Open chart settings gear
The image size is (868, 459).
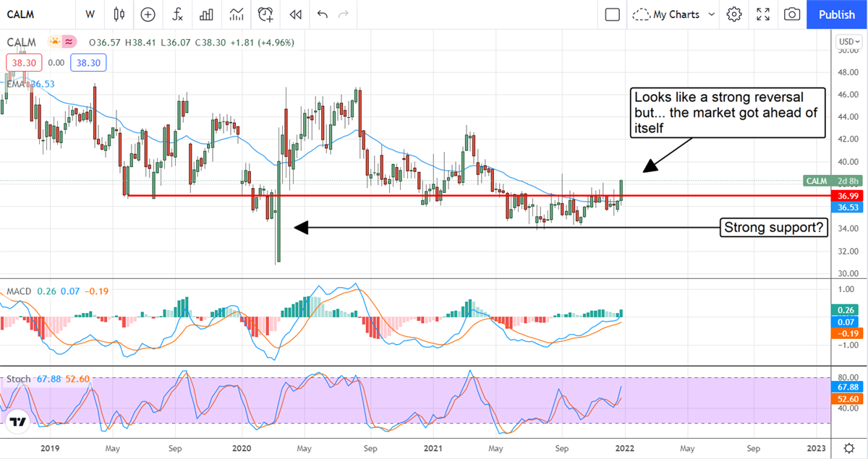[734, 14]
